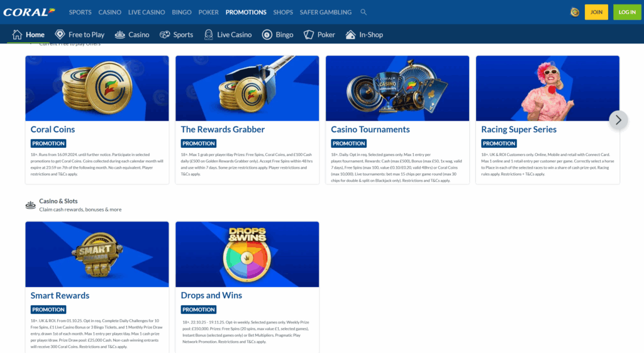Click the Bingo ball icon
The height and width of the screenshot is (353, 644).
[267, 35]
